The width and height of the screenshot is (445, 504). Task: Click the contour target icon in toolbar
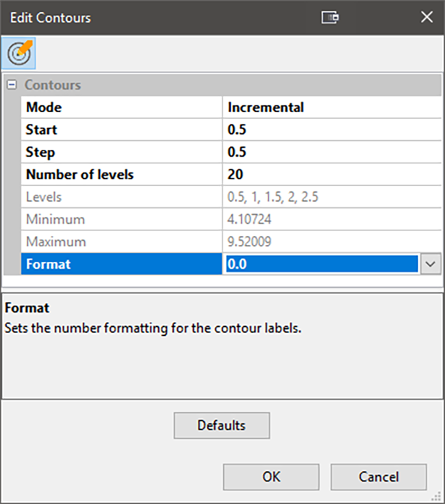(19, 53)
